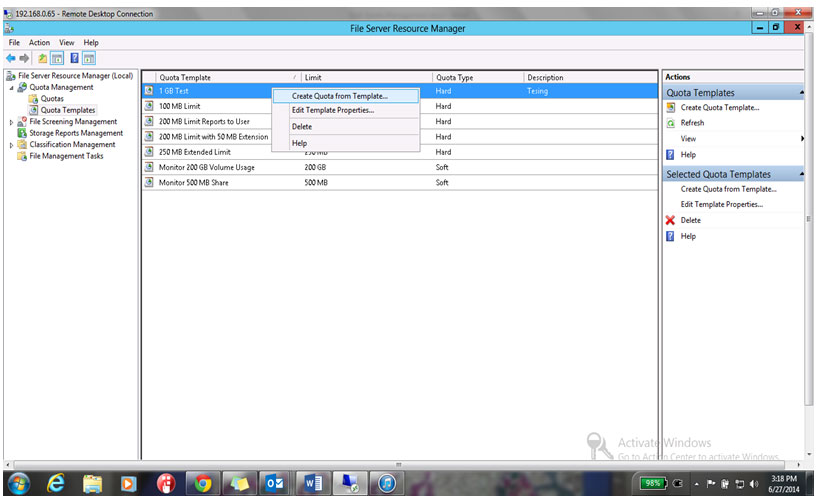Click the volume speaker icon in system tray
821x500 pixels.
(x=753, y=484)
